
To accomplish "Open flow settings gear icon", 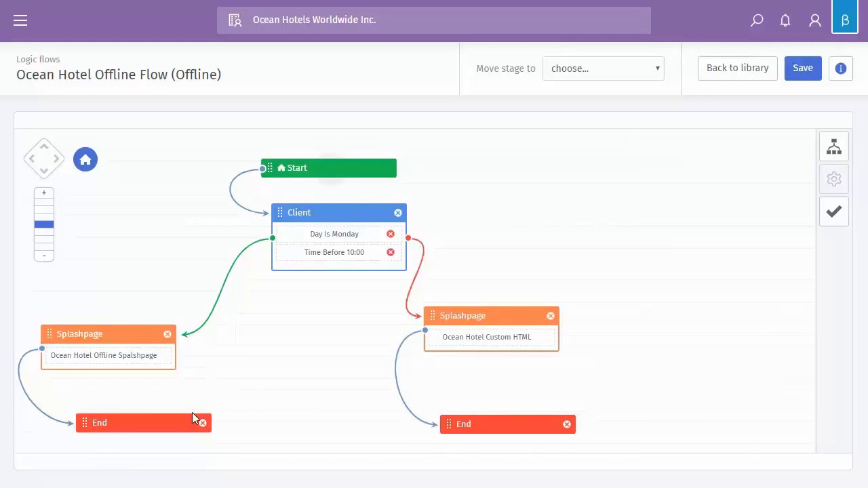I will (x=834, y=179).
